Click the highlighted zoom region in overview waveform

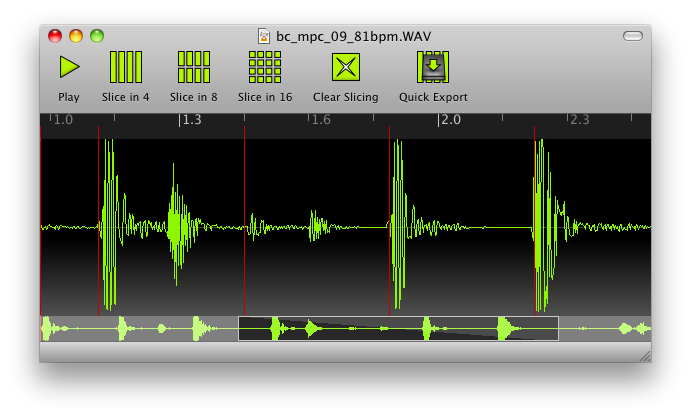point(398,328)
